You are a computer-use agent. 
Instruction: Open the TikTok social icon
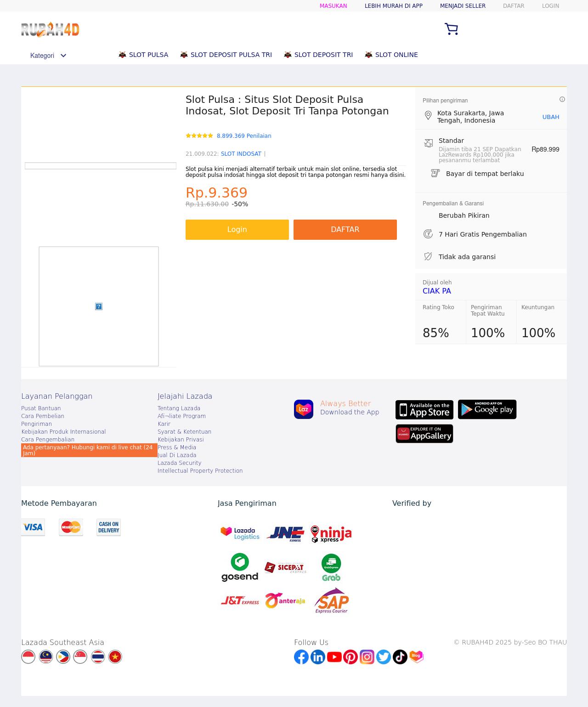(x=400, y=657)
